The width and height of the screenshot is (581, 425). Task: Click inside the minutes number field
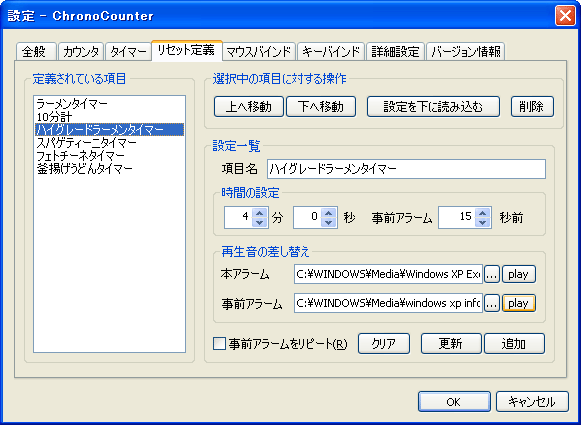click(x=238, y=218)
